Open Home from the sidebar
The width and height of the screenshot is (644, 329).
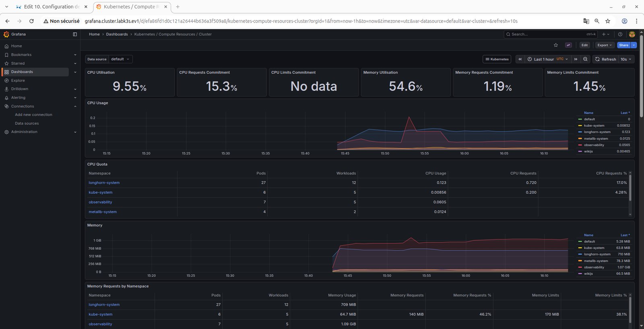[x=17, y=46]
